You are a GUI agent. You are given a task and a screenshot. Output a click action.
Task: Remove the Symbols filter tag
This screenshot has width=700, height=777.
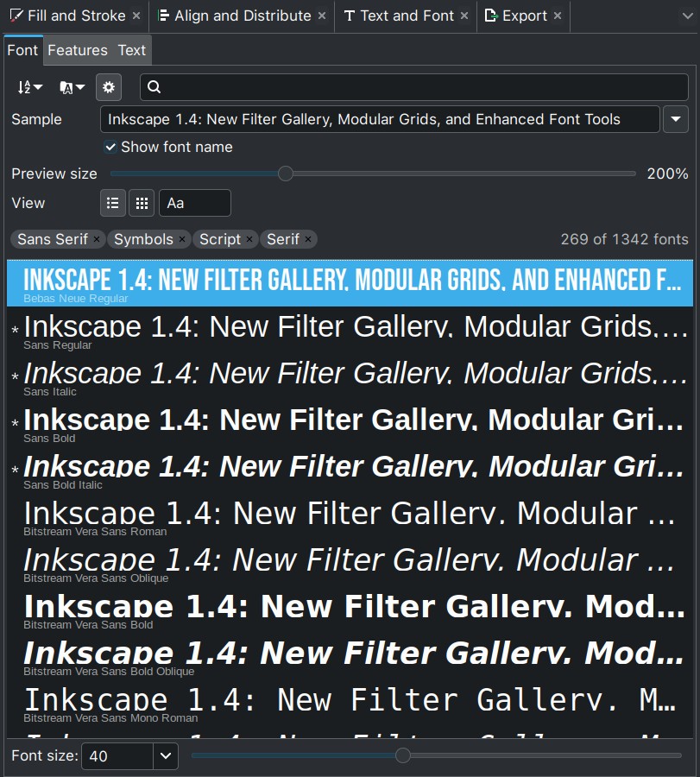(x=182, y=239)
